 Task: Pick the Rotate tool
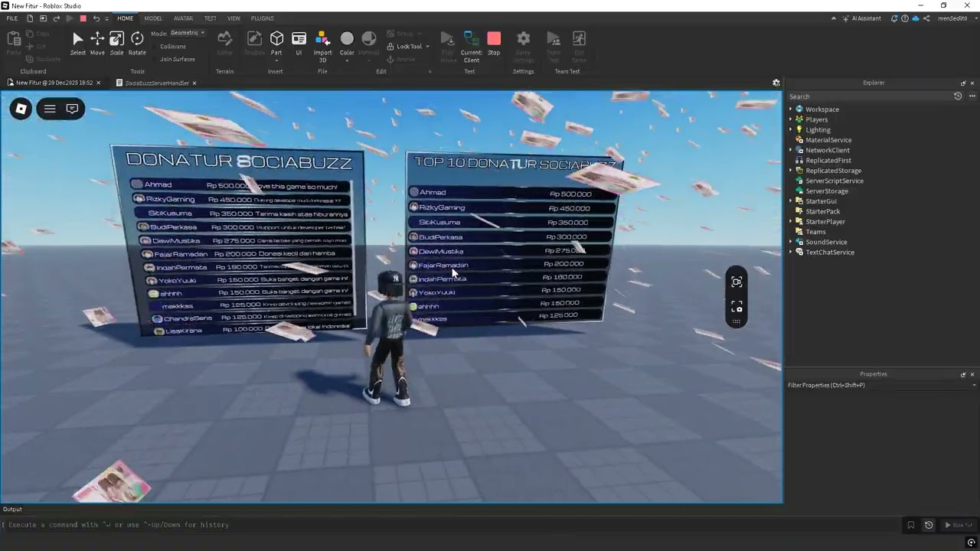click(x=137, y=43)
